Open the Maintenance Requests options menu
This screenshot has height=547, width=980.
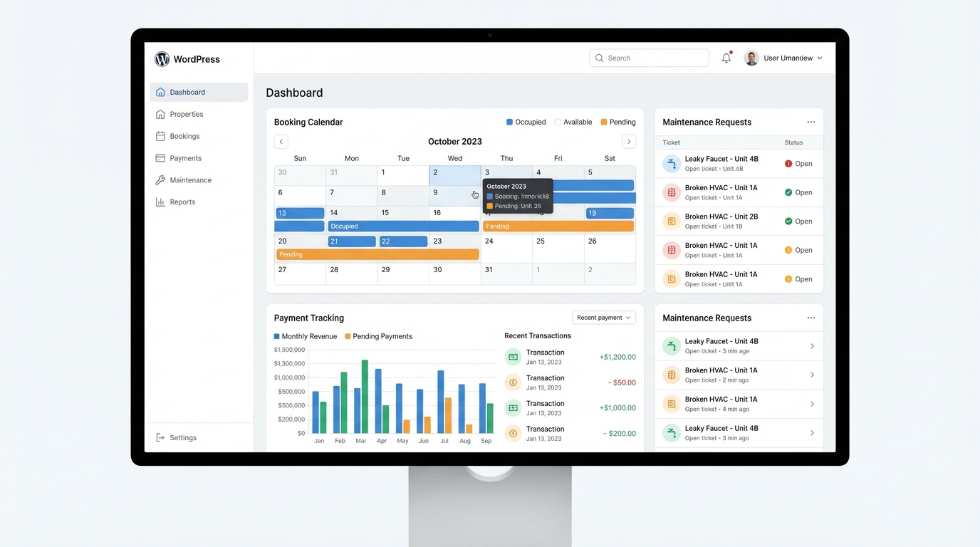(811, 122)
